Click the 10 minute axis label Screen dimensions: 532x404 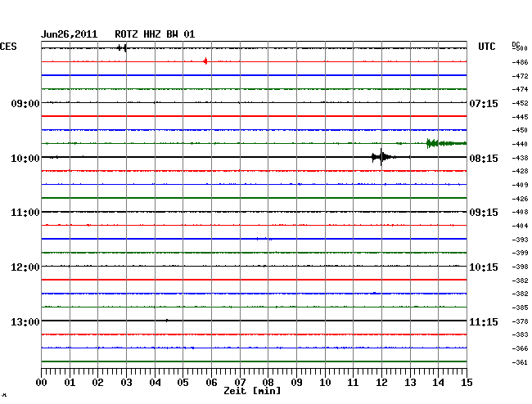point(325,382)
